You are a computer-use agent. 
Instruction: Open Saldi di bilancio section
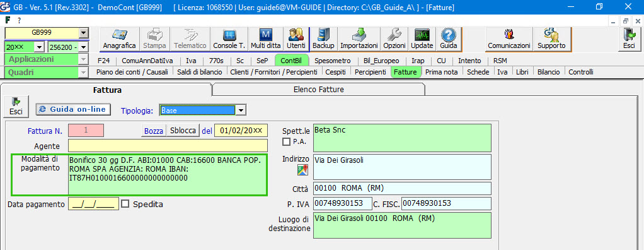coord(200,72)
